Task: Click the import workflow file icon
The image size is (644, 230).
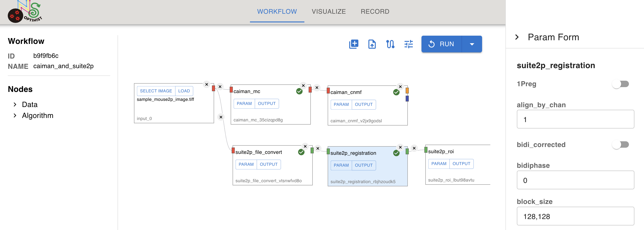Action: 372,44
